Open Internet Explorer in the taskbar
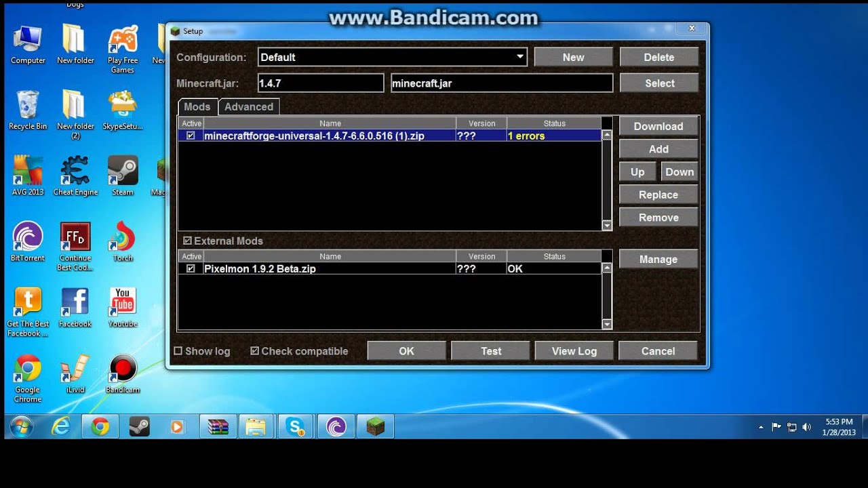Image resolution: width=868 pixels, height=488 pixels. [61, 427]
